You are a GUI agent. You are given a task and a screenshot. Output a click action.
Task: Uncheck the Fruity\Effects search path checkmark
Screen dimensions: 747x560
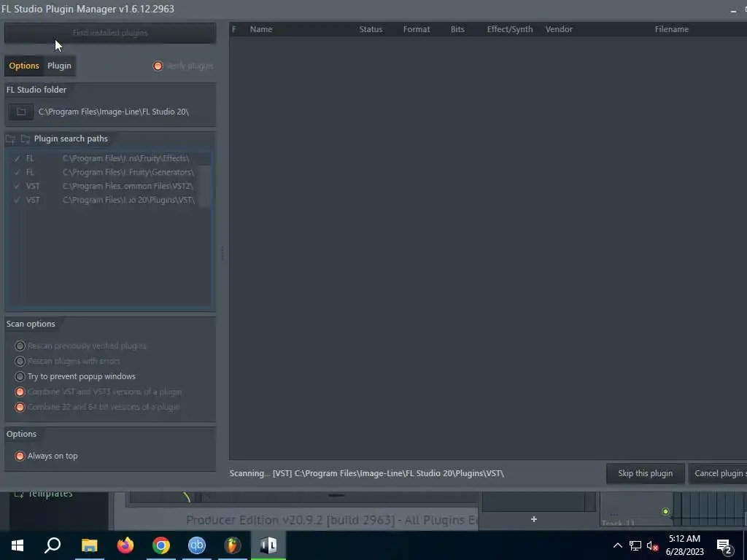[18, 158]
